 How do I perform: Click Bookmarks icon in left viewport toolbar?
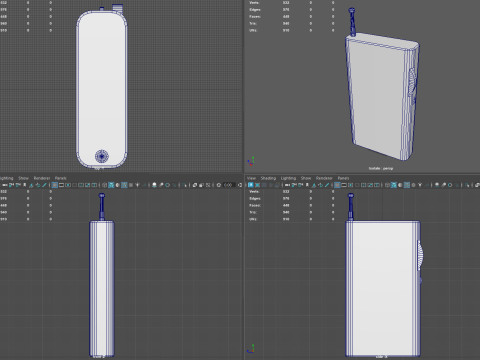coord(24,185)
